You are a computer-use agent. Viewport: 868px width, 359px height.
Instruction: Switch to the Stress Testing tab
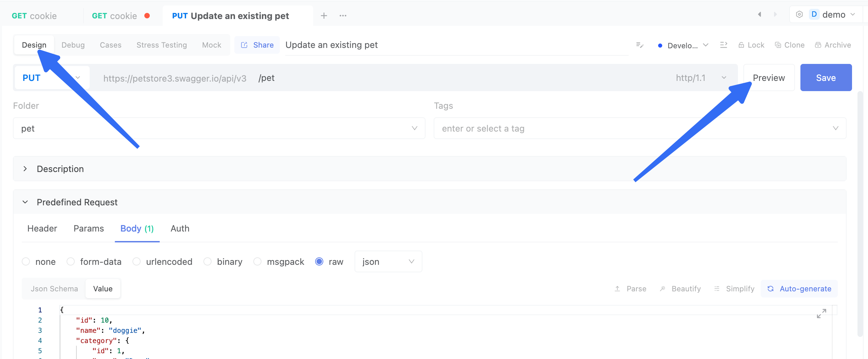[x=162, y=45]
